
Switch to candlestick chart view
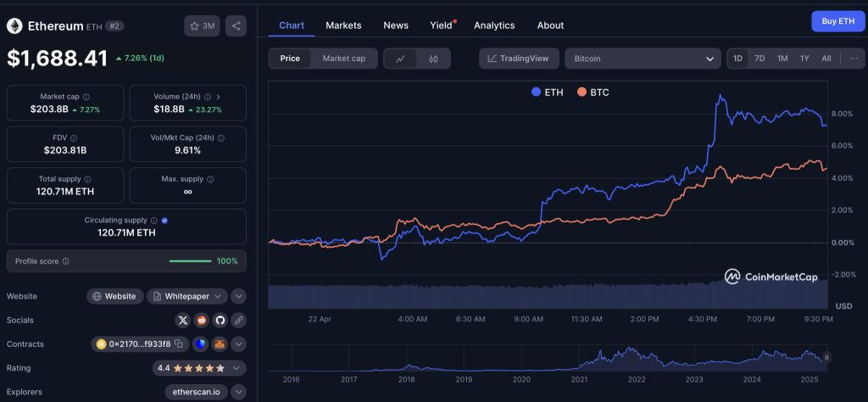click(433, 59)
